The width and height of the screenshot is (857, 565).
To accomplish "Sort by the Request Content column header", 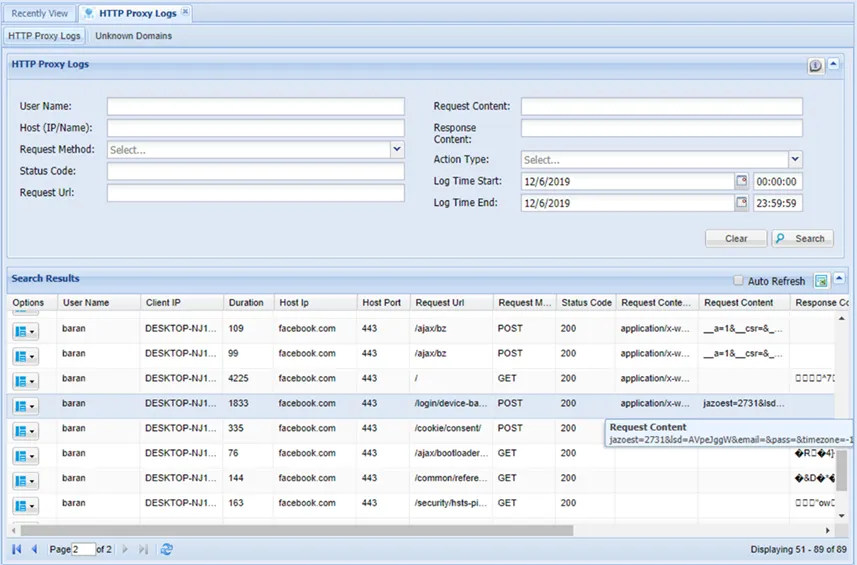I will click(x=744, y=303).
